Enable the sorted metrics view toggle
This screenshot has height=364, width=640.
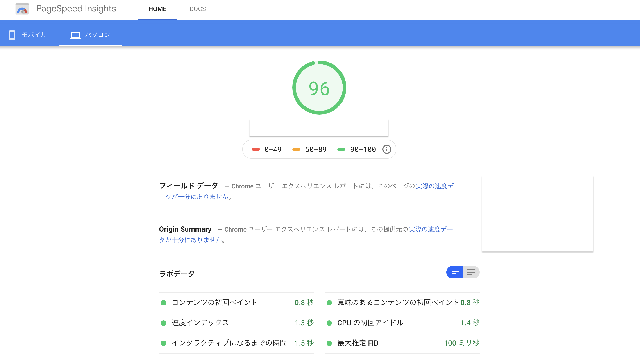[455, 272]
